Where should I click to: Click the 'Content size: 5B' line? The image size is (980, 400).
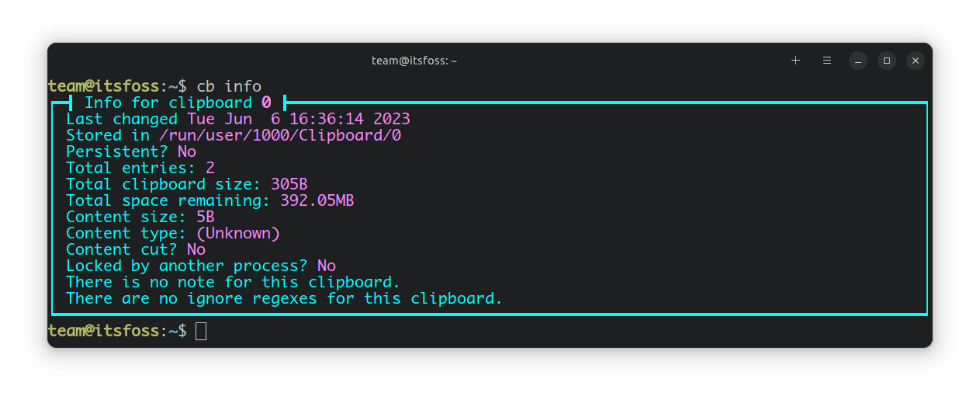point(140,217)
